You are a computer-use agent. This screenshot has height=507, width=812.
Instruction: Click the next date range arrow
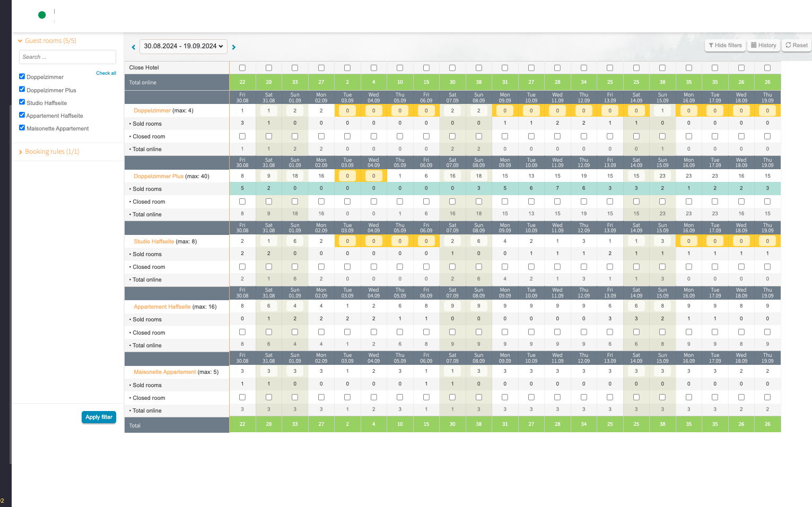point(234,47)
